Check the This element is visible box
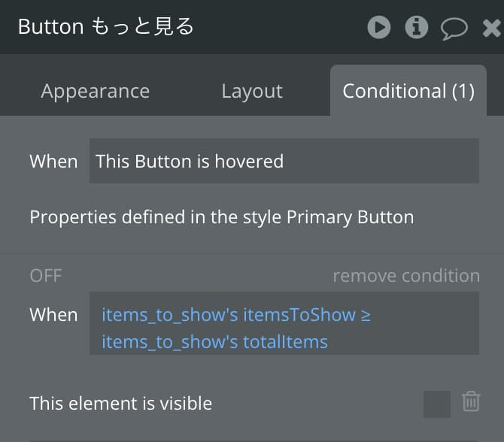Viewport: 504px width, 442px height. point(437,404)
